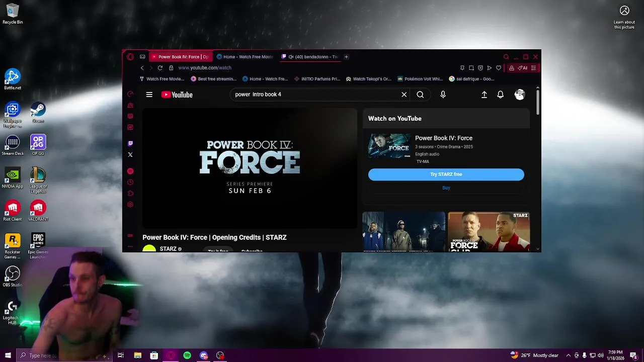Open a new browser tab with plus
Viewport: 644px width, 362px height.
[346, 57]
